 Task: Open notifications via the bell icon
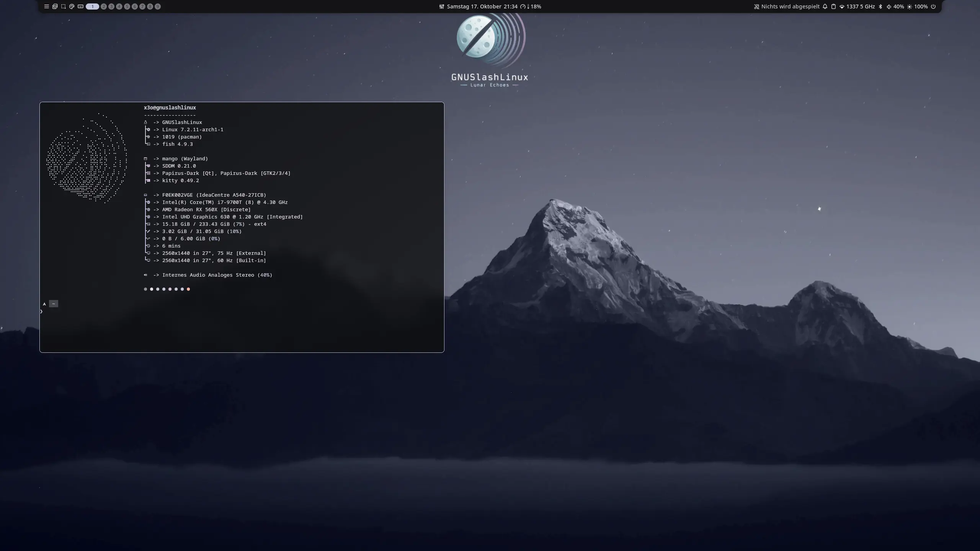click(x=825, y=7)
